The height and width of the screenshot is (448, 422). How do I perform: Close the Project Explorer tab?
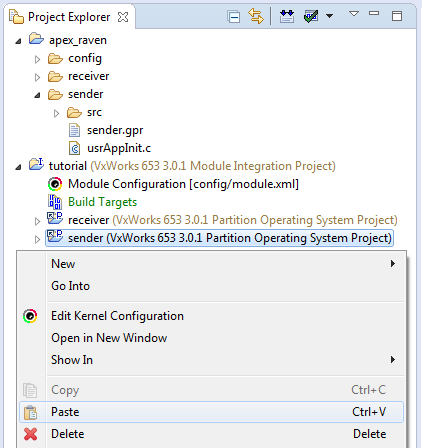(x=123, y=17)
